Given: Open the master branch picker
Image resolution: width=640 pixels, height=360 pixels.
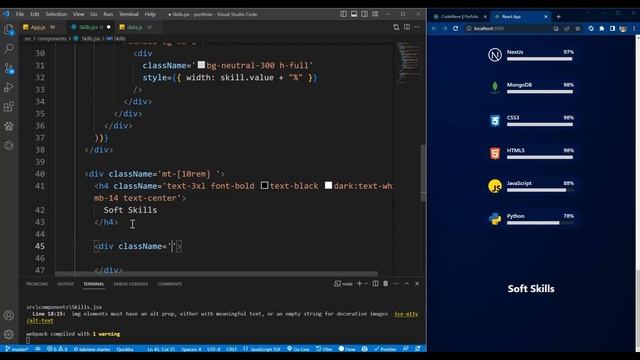Looking at the screenshot, I should pos(17,349).
